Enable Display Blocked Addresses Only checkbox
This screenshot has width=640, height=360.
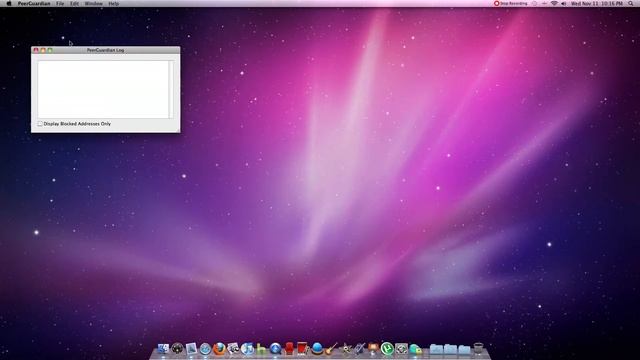40,124
